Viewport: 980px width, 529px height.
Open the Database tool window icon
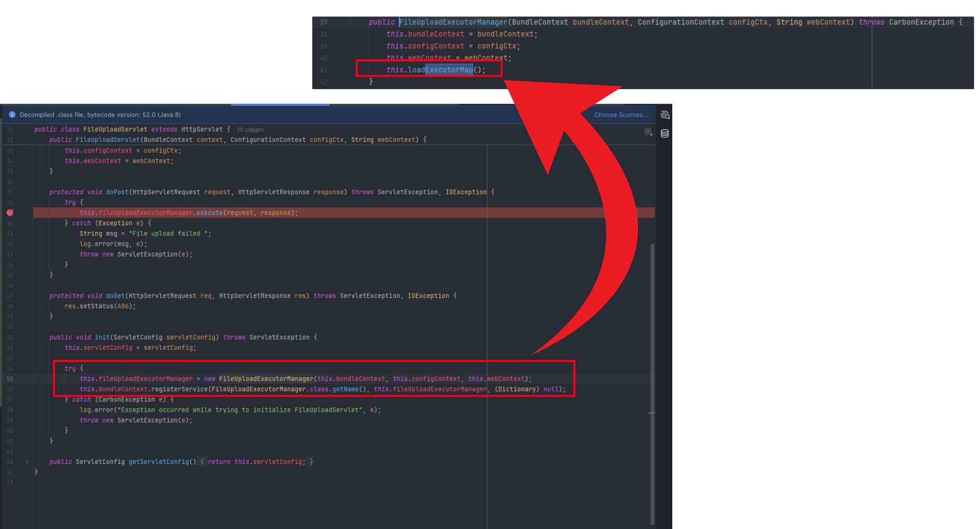665,133
